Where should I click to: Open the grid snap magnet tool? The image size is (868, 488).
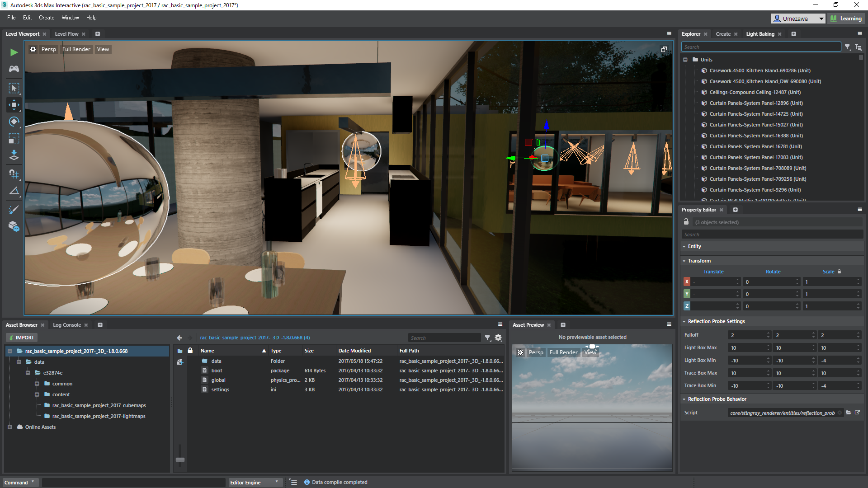tap(14, 174)
